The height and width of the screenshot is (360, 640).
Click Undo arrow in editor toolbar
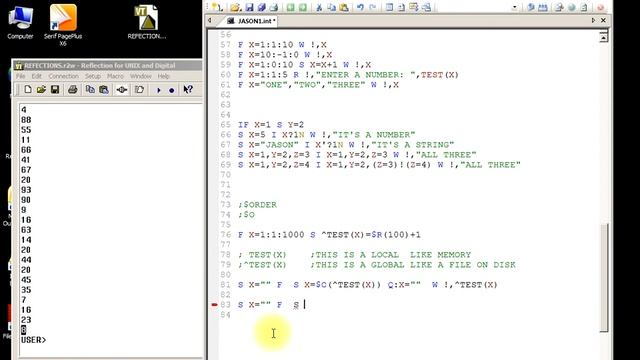(x=360, y=7)
